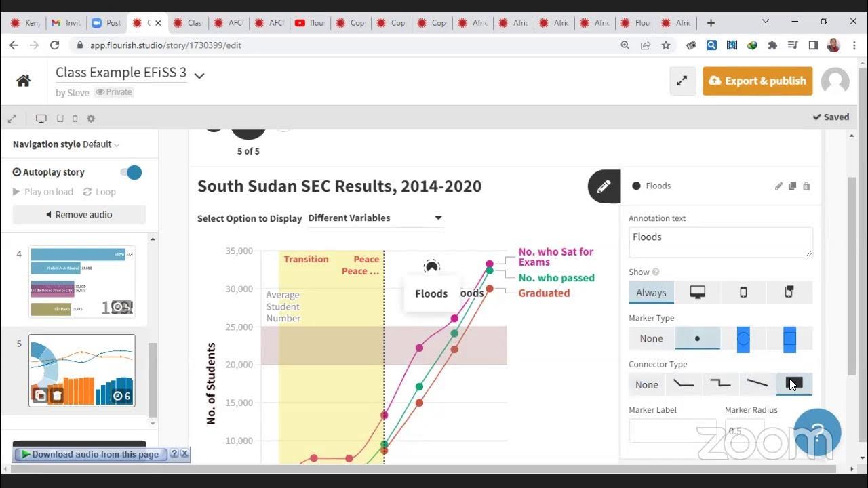Click the Floods color dot swatch

pos(636,186)
